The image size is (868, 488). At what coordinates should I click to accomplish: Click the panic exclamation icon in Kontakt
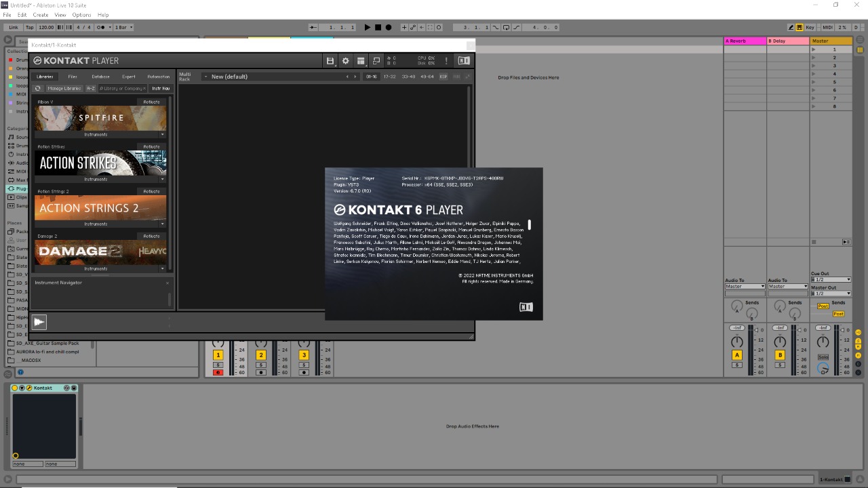point(446,60)
